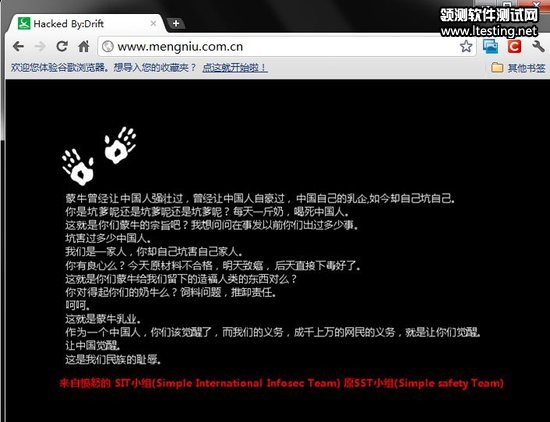The image size is (550, 422).
Task: Click the line starting 作为一个中国人
Action: 273,332
